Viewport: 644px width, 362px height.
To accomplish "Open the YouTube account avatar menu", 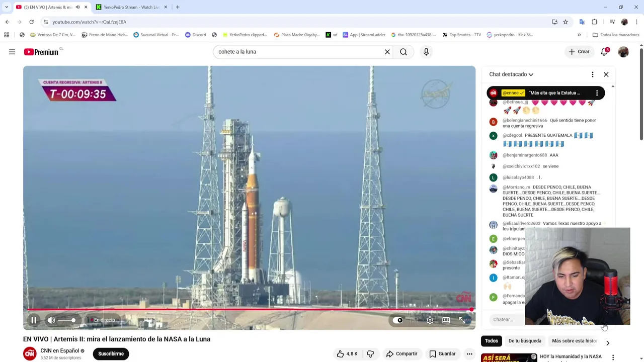I will point(623,52).
